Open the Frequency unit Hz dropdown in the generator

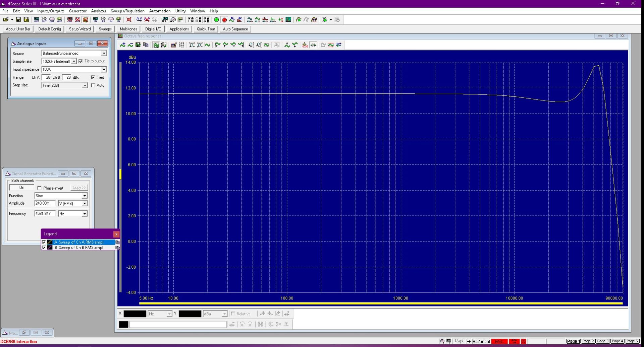(85, 214)
